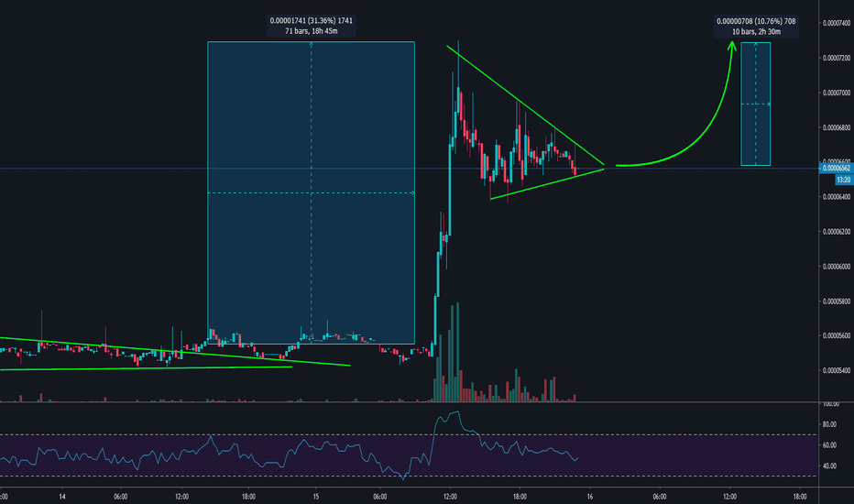Select the triangle's descending green trendline

click(x=525, y=104)
